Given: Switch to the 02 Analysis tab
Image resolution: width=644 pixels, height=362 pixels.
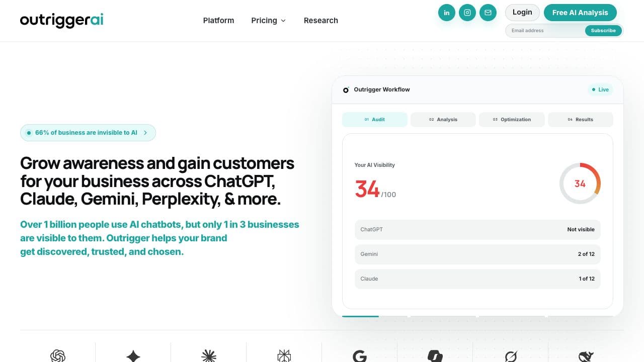Looking at the screenshot, I should [x=443, y=120].
